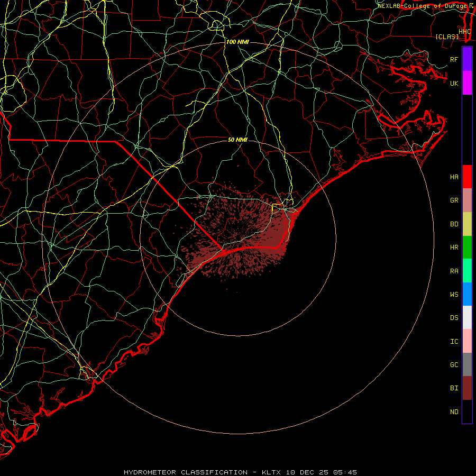This screenshot has height=476, width=476.
Task: Click the UK legend label
Action: [x=454, y=83]
